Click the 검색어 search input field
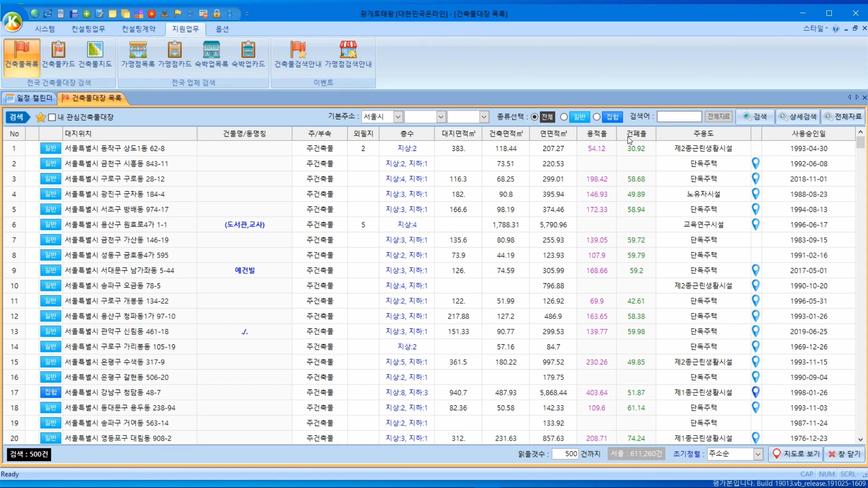This screenshot has height=488, width=868. 679,117
